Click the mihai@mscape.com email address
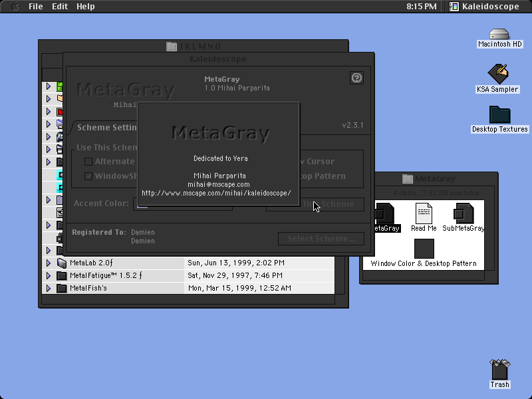 tap(219, 185)
